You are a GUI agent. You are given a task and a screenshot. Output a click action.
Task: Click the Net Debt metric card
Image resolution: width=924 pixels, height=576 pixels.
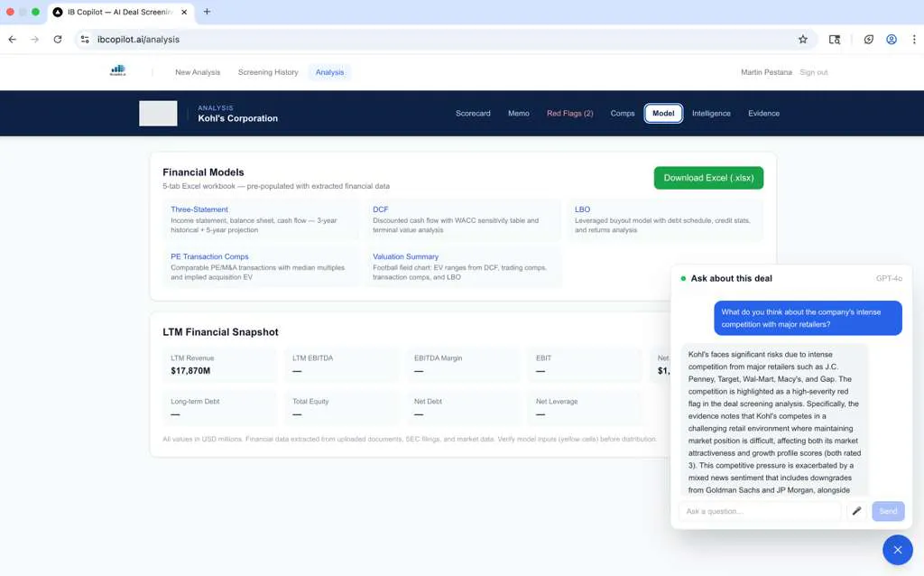463,408
